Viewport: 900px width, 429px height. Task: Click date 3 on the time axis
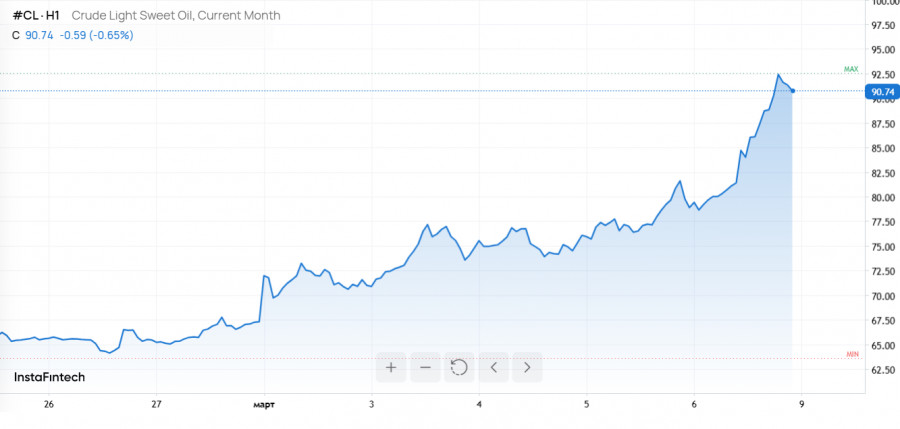click(x=371, y=404)
